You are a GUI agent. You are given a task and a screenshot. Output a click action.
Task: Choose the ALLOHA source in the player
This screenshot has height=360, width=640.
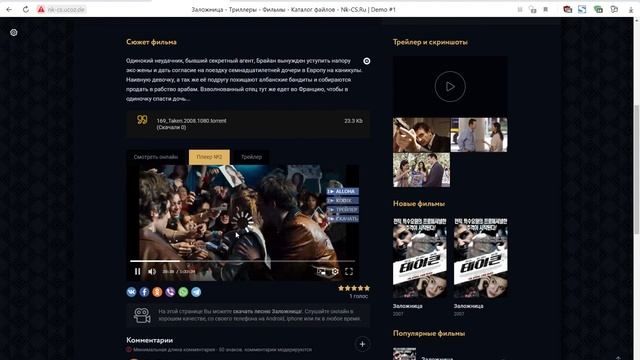pyautogui.click(x=342, y=191)
